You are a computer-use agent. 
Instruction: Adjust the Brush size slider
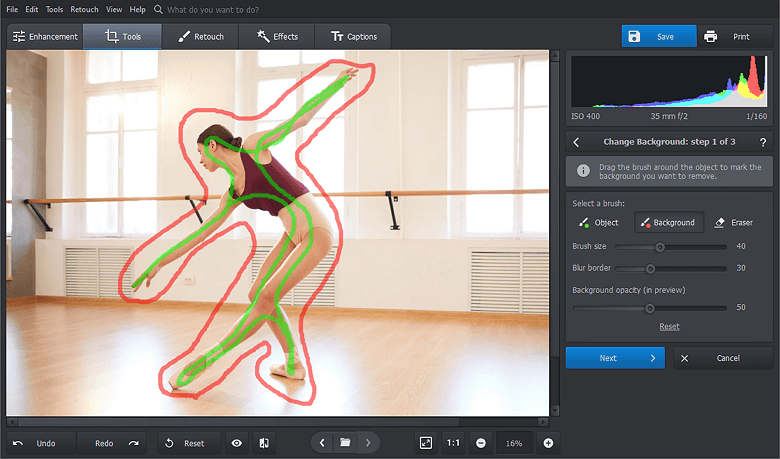(x=671, y=247)
